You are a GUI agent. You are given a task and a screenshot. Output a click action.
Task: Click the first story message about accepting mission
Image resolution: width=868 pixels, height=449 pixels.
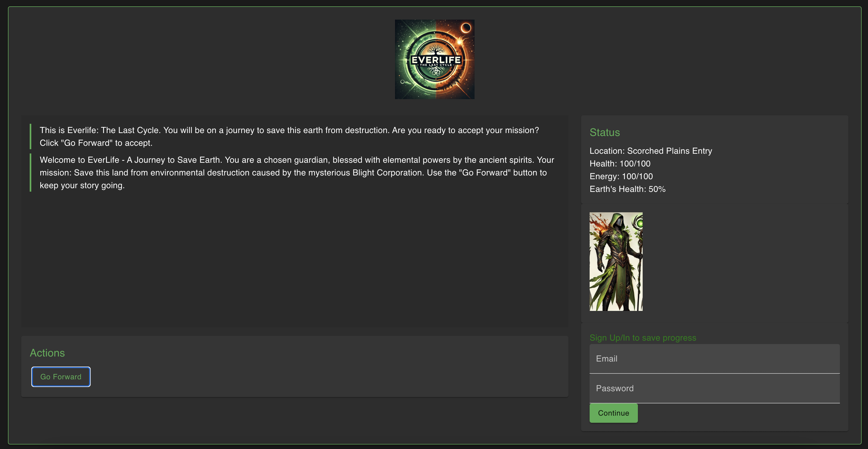click(x=289, y=137)
